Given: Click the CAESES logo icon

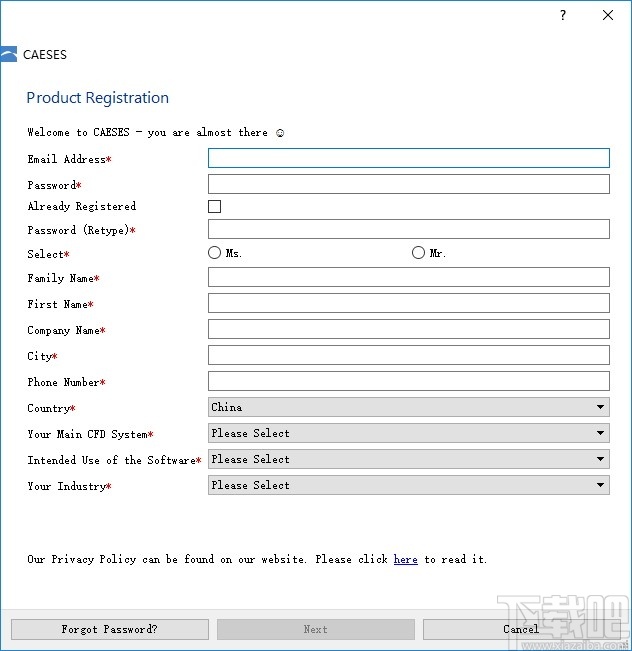Looking at the screenshot, I should [9, 54].
